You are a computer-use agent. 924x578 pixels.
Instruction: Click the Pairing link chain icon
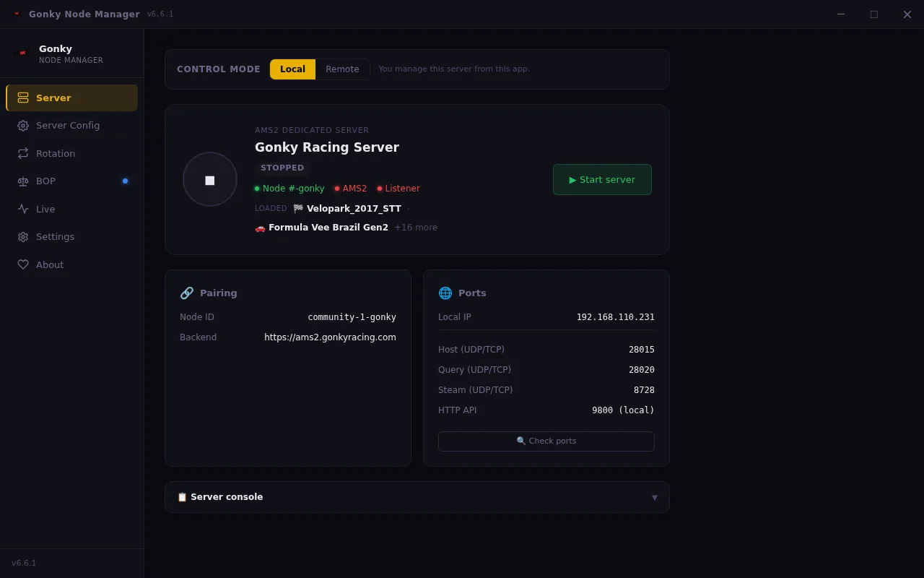[187, 293]
